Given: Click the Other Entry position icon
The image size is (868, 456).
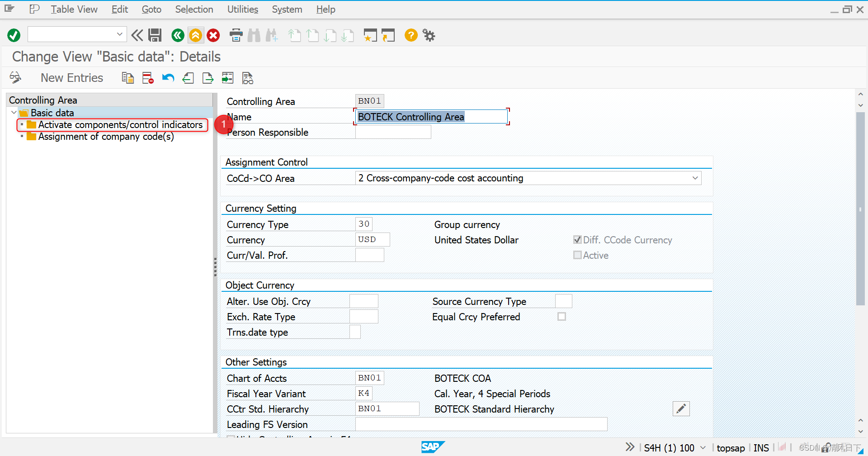Looking at the screenshot, I should coord(228,78).
